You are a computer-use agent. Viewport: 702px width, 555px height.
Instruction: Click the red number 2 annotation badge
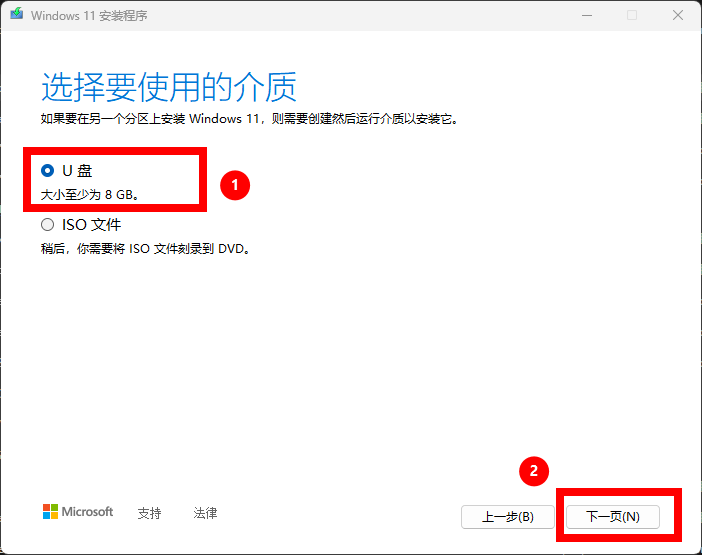534,470
